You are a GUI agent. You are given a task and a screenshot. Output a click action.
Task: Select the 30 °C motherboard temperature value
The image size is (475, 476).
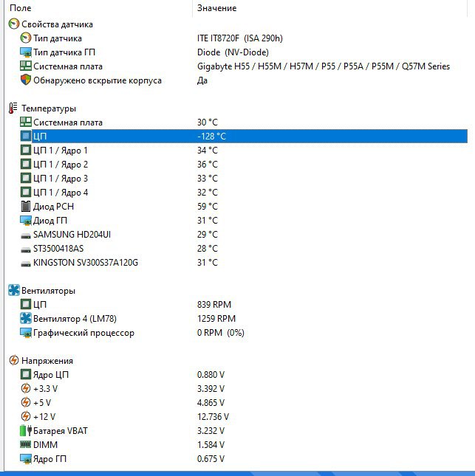(208, 123)
